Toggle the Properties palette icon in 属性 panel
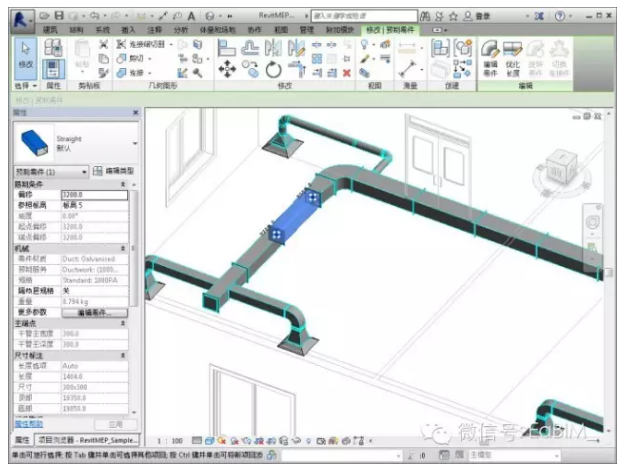The width and height of the screenshot is (624, 471). coord(53,69)
